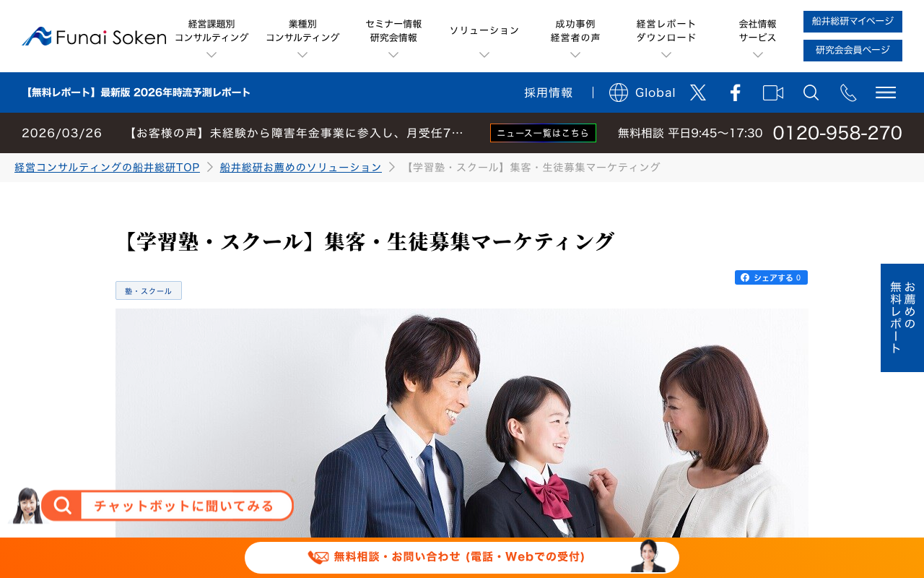Click the Funai Soken logo
This screenshot has height=578, width=924.
94,36
